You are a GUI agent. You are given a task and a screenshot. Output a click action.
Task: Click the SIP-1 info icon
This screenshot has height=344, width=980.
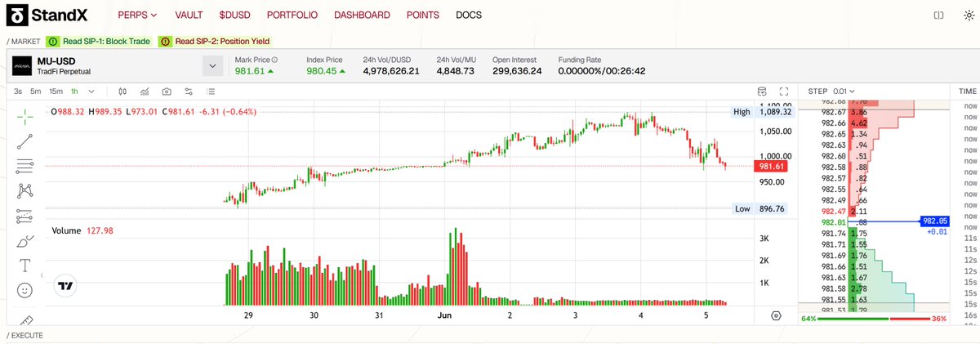pyautogui.click(x=52, y=41)
